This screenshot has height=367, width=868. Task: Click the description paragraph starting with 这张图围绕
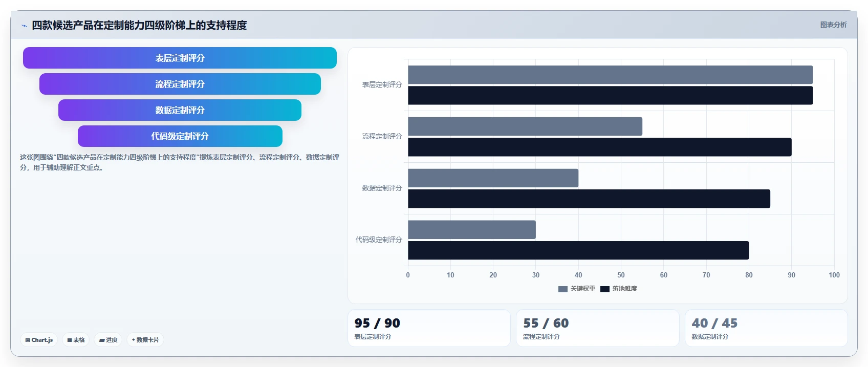pos(180,162)
